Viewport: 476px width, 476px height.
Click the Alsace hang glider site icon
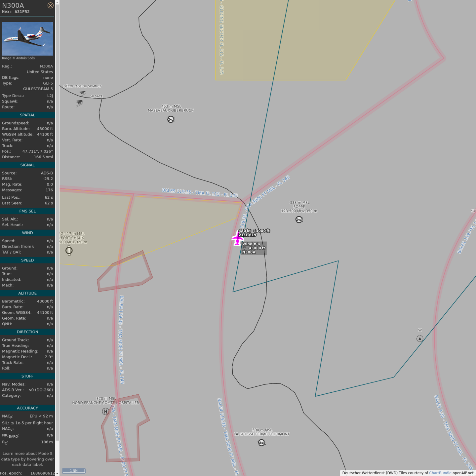(80, 103)
